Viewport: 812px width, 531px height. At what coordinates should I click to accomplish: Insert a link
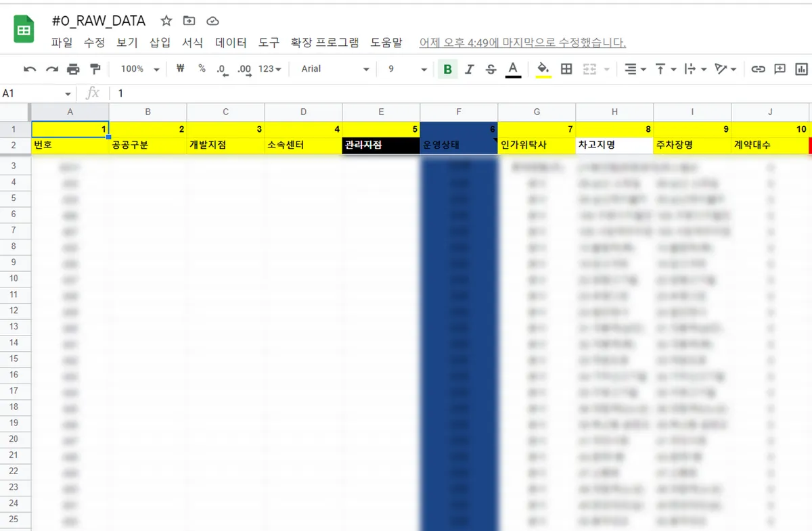(x=759, y=69)
